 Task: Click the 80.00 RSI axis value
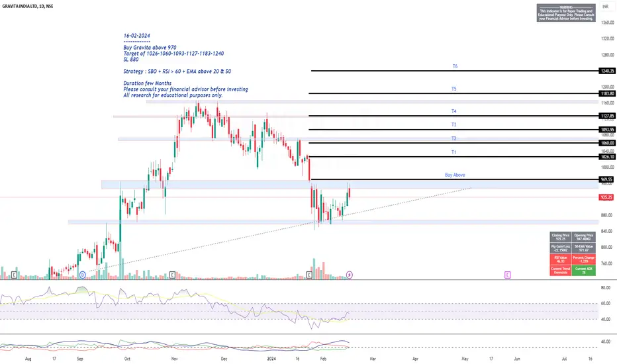[606, 288]
